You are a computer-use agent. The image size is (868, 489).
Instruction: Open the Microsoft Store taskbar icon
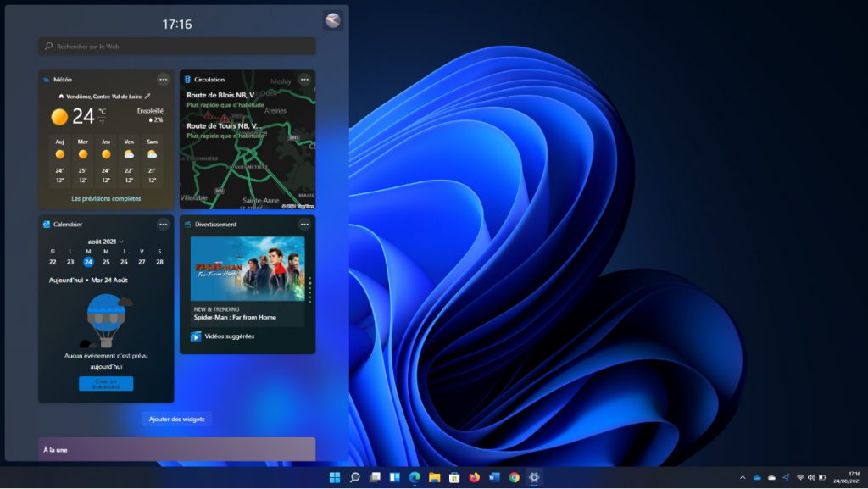pyautogui.click(x=454, y=477)
